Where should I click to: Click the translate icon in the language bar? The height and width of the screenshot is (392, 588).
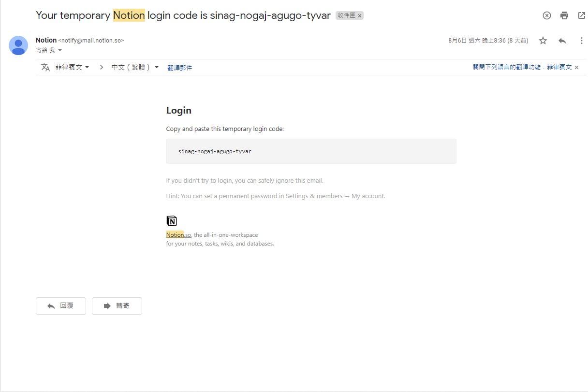45,67
